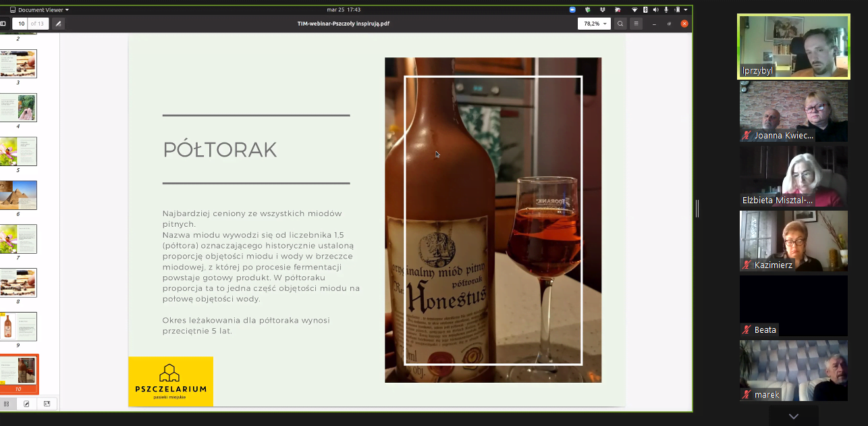This screenshot has height=426, width=868.
Task: Open the search magnifier in Document Viewer
Action: 620,24
